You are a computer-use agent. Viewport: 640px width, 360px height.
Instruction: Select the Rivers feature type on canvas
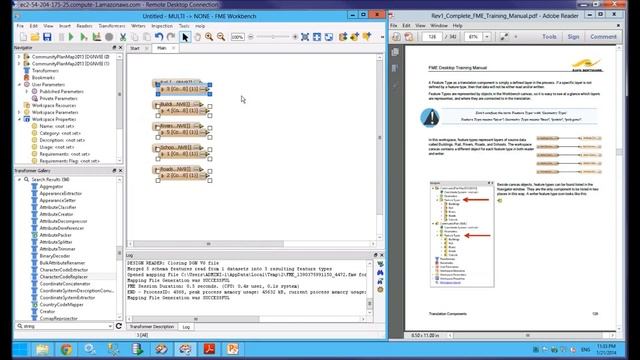(177, 126)
